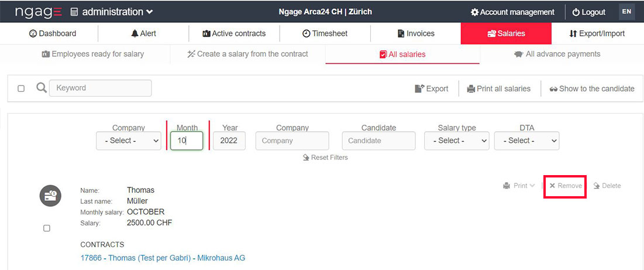
Task: Click the printer icon for all salaries
Action: coord(471,89)
